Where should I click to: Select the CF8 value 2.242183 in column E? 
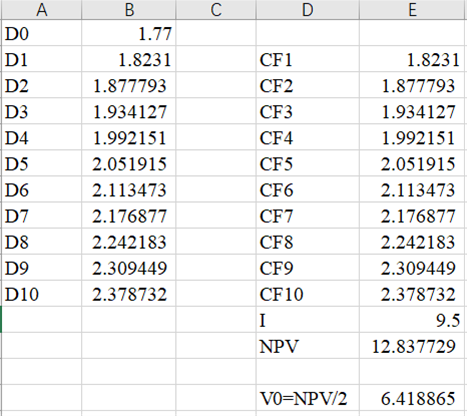point(412,242)
